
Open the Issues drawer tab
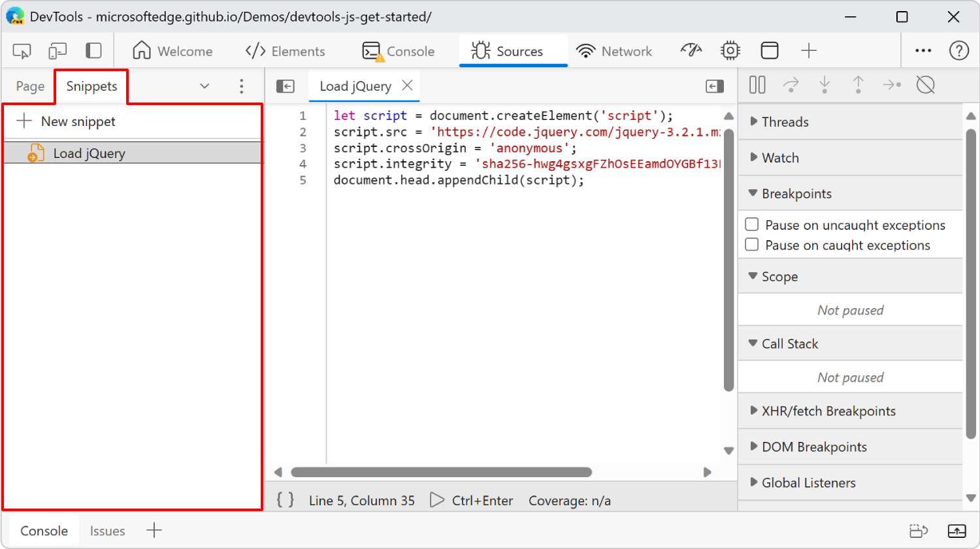tap(107, 531)
